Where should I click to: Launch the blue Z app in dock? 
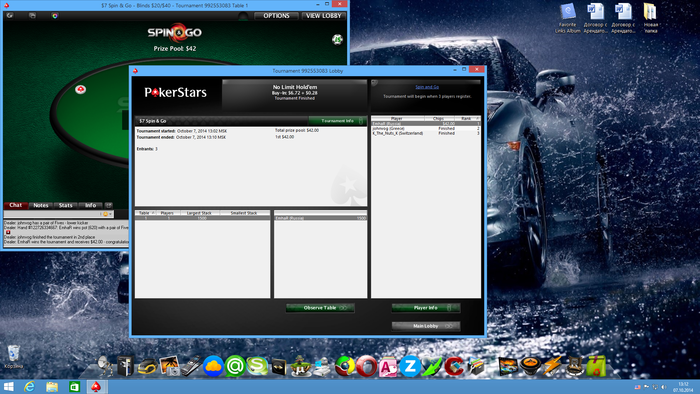(x=410, y=367)
